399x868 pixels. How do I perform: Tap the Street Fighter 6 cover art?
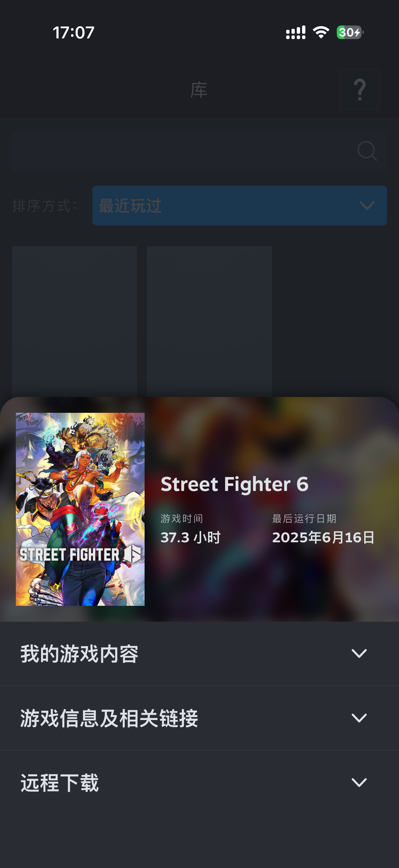(x=80, y=509)
